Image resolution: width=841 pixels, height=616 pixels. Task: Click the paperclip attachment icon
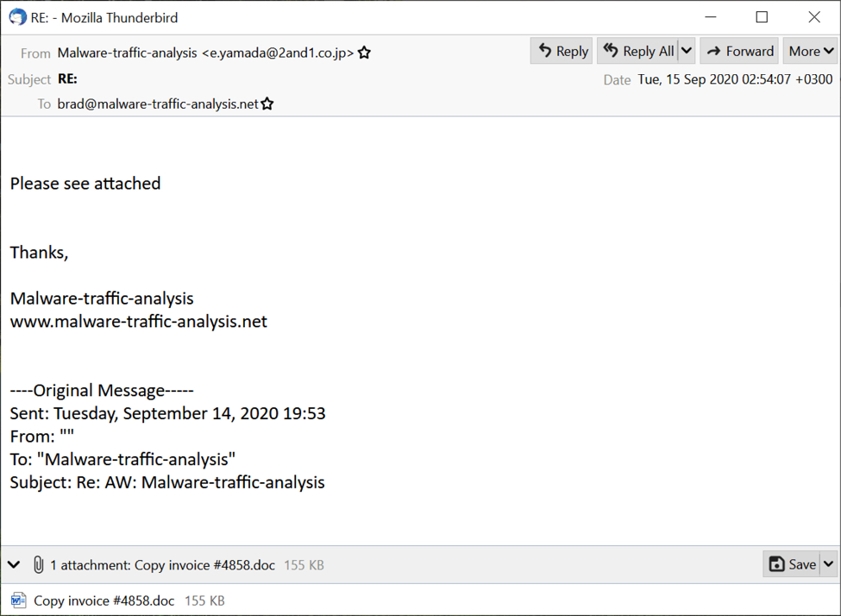click(x=38, y=564)
